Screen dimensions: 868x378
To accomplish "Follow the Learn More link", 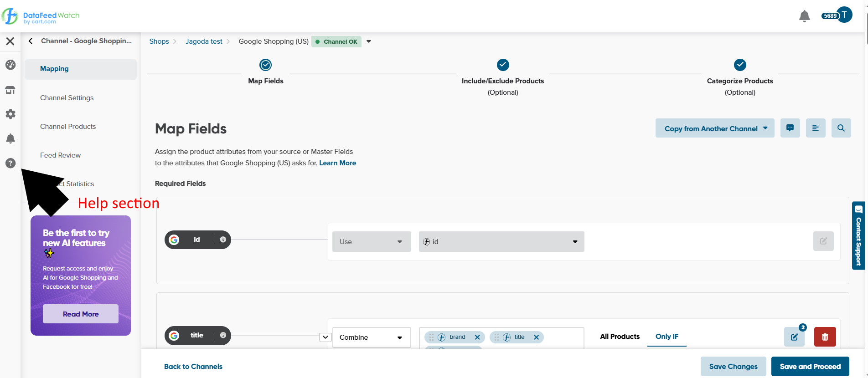I will (x=337, y=163).
